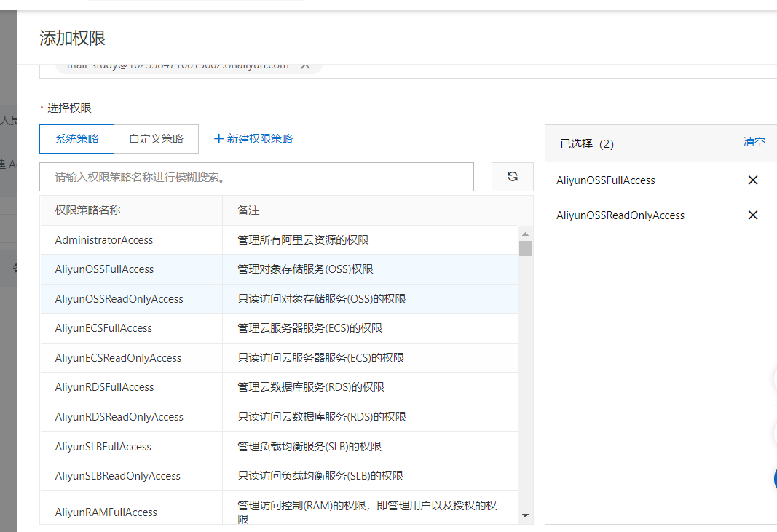Click 管理云服务器服务(ECS)的权限 description
Image resolution: width=777 pixels, height=532 pixels.
click(x=309, y=328)
